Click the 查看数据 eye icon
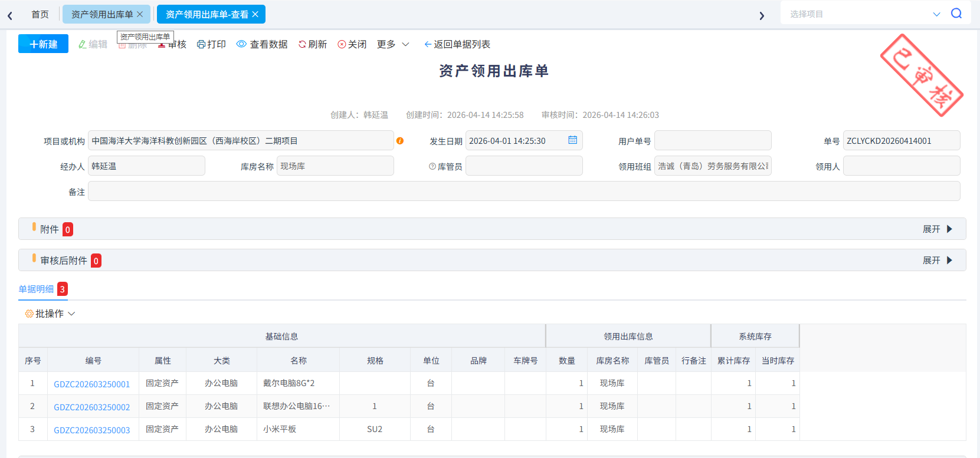 pyautogui.click(x=241, y=44)
